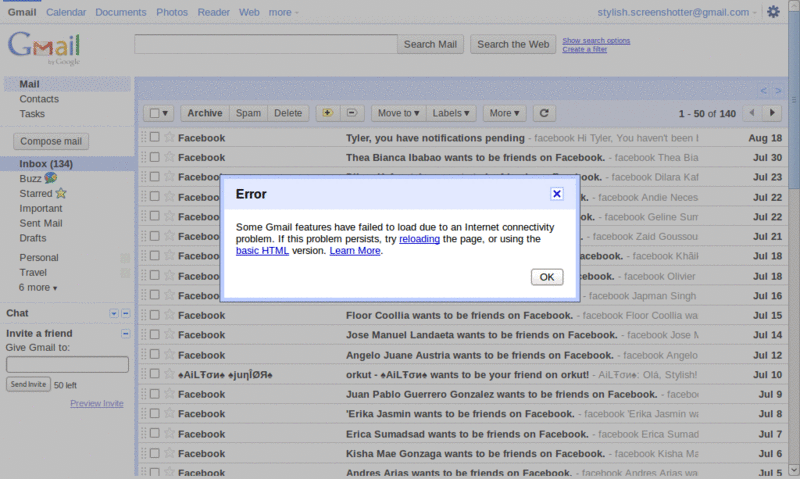
Task: Go to newer messages arrow
Action: coord(752,113)
